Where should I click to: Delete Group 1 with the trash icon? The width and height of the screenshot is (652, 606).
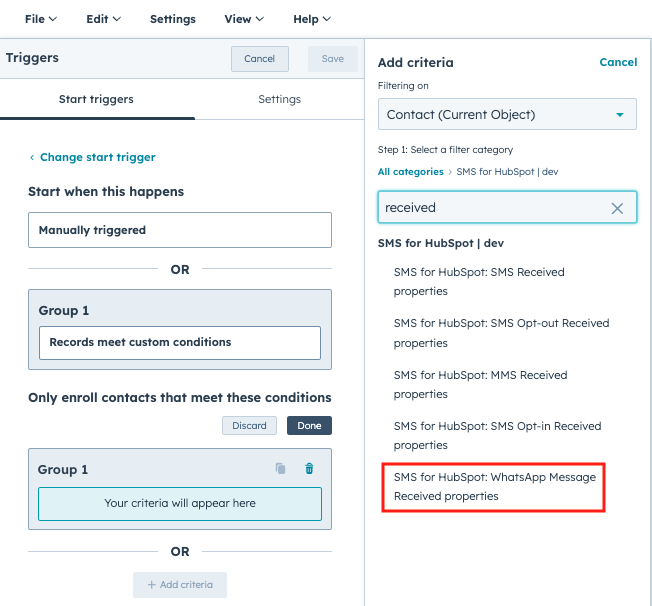309,469
